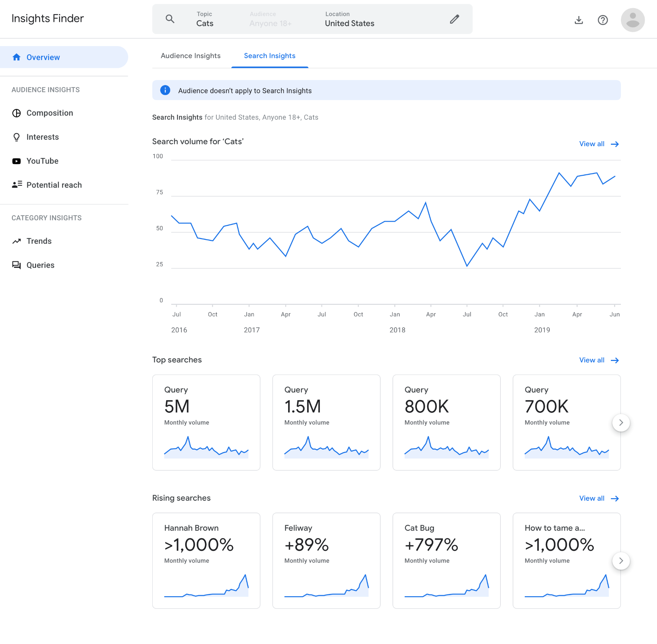Open Trends category insights
657x644 pixels.
pyautogui.click(x=39, y=241)
